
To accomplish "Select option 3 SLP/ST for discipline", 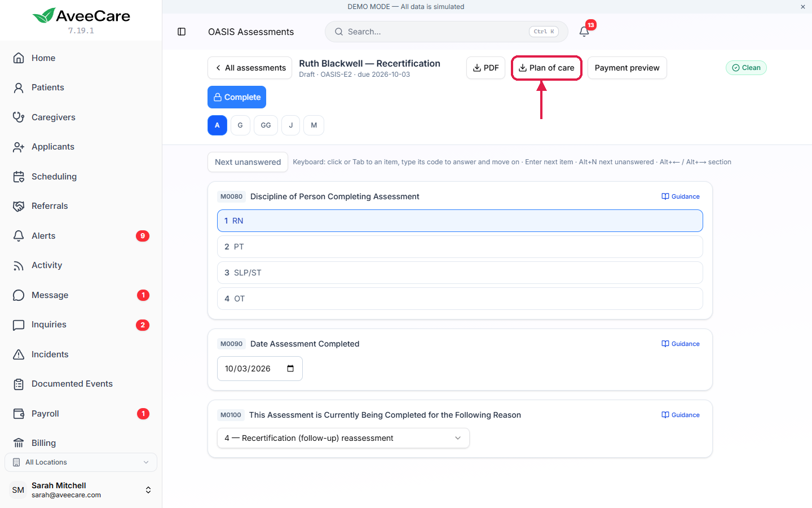I will (x=460, y=273).
